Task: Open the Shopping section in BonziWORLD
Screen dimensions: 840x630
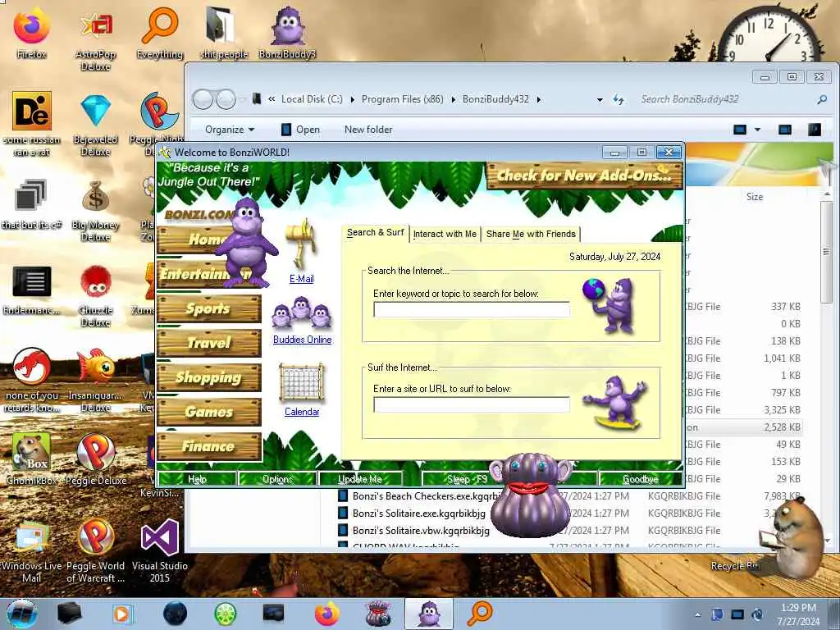Action: (209, 377)
